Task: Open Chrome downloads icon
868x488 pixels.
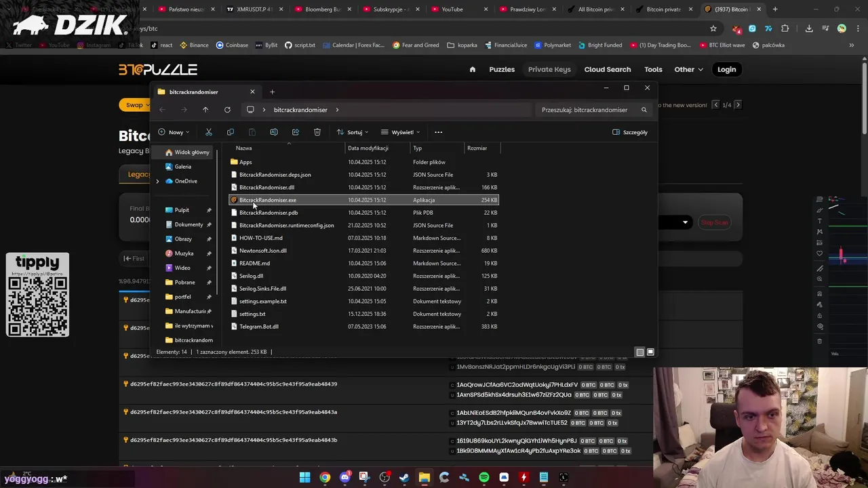Action: (x=809, y=28)
